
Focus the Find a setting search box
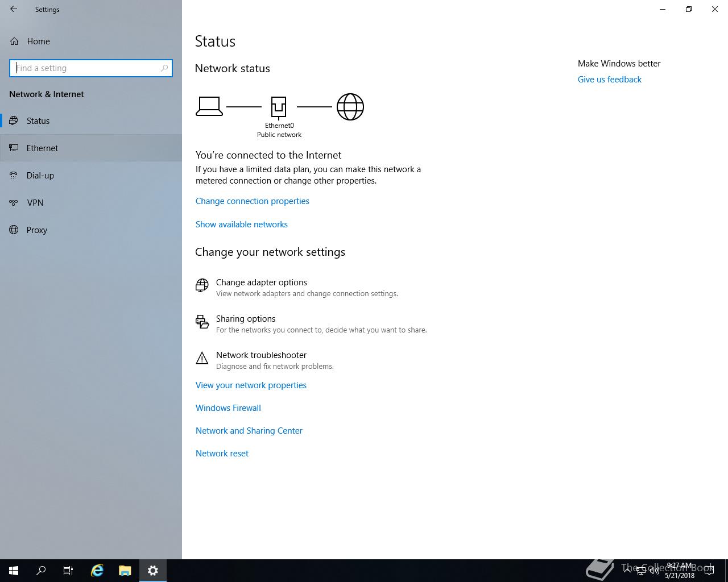tap(91, 68)
